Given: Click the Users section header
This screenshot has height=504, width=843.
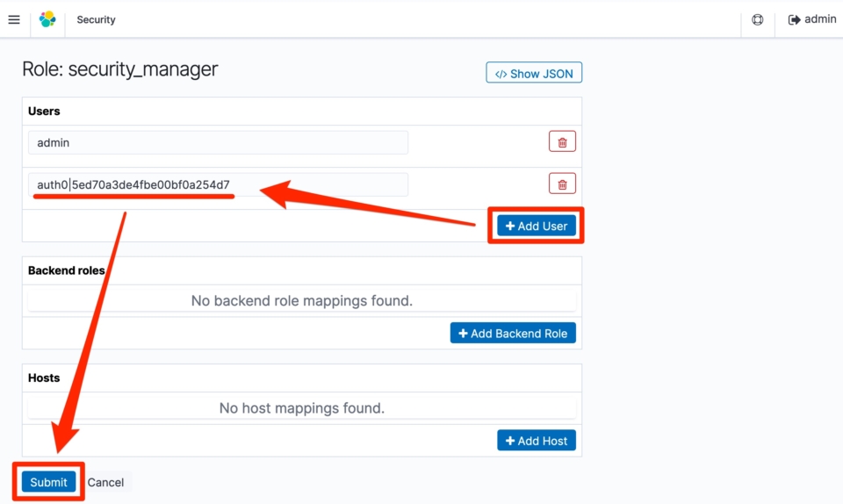Looking at the screenshot, I should 44,112.
